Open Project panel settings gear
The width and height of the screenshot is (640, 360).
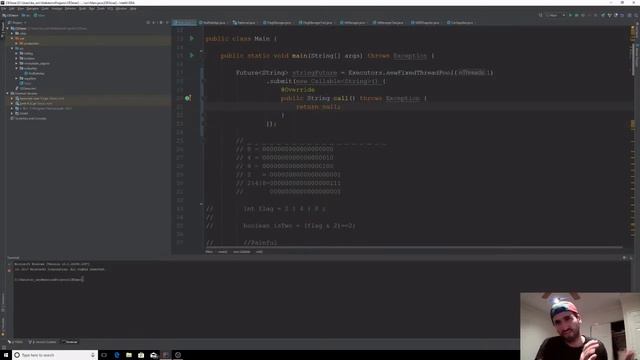click(x=161, y=22)
